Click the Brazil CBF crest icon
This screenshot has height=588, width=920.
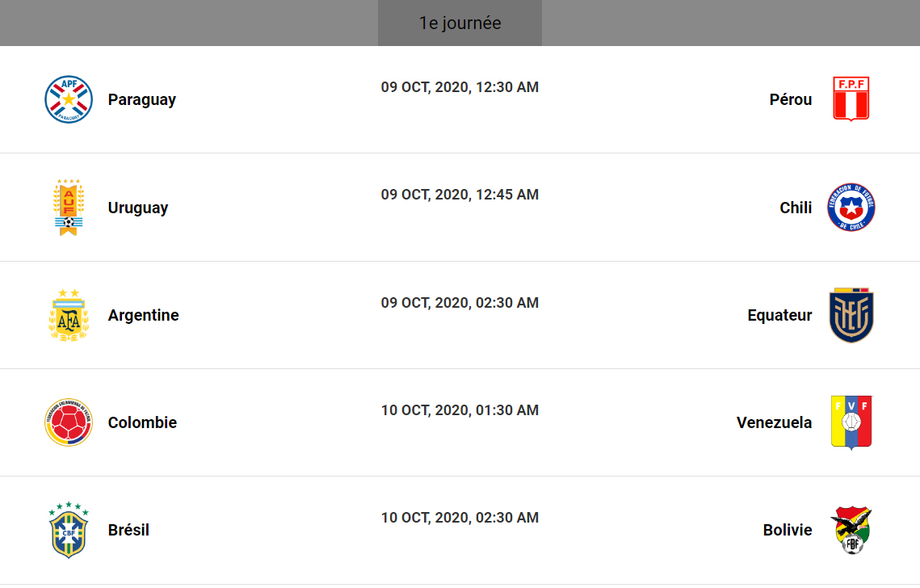[69, 530]
